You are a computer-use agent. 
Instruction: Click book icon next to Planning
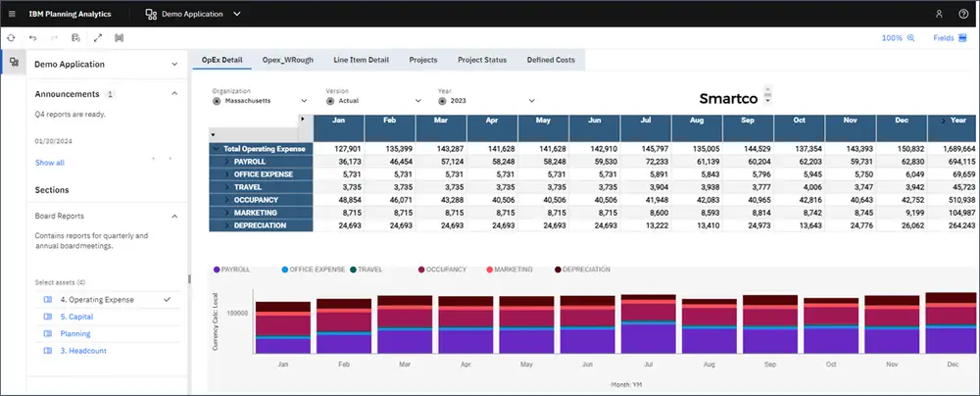pos(47,333)
